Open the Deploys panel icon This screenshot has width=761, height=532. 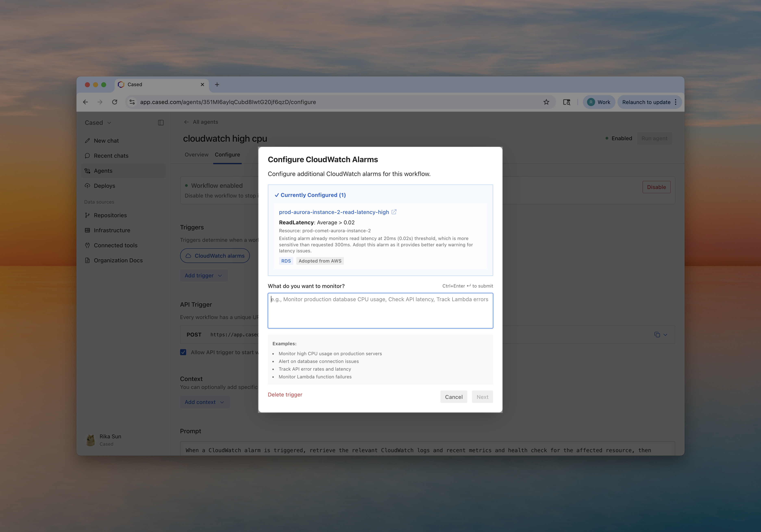point(87,186)
